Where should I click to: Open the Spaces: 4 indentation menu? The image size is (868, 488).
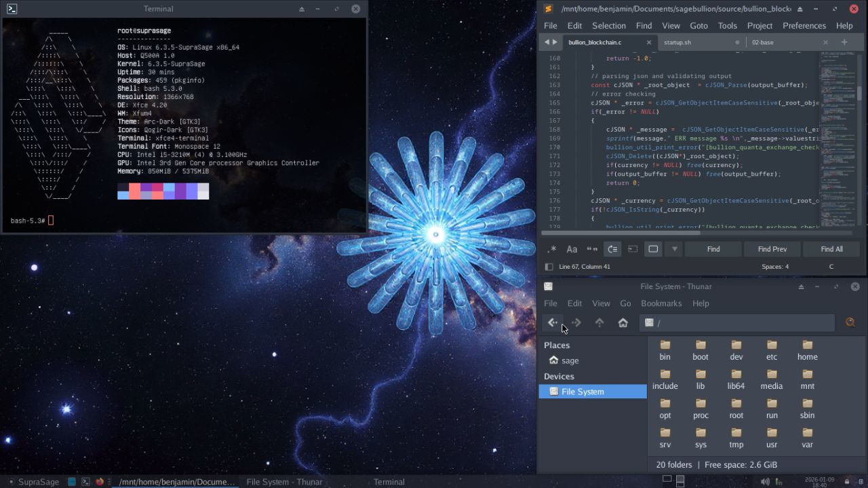point(774,267)
